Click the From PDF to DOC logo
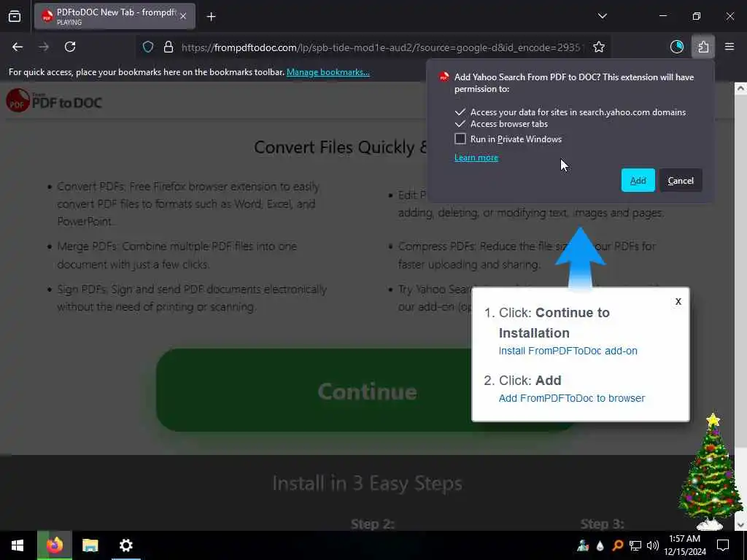The width and height of the screenshot is (747, 560). click(54, 101)
